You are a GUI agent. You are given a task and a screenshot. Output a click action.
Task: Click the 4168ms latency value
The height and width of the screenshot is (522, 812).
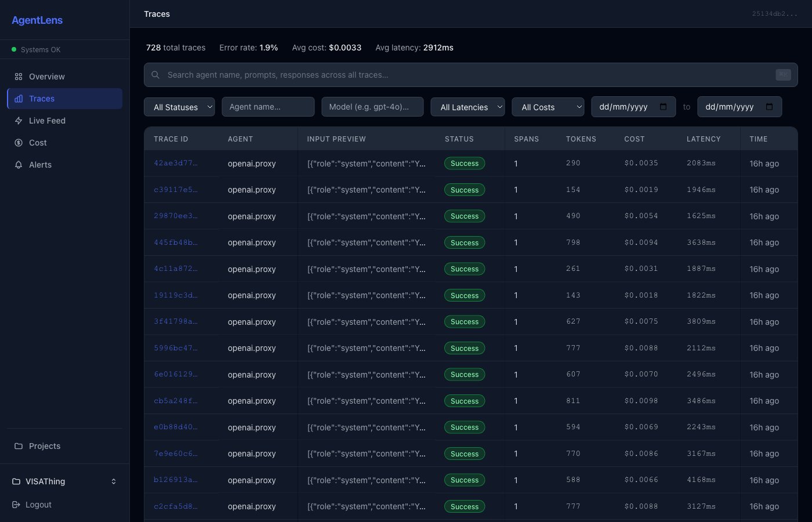(701, 480)
